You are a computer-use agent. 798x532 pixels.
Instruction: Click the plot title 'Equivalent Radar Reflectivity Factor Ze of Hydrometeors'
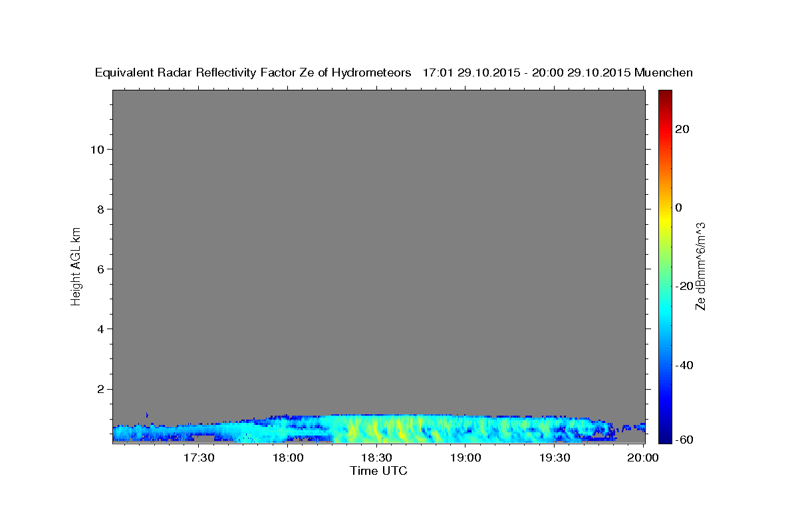click(253, 72)
